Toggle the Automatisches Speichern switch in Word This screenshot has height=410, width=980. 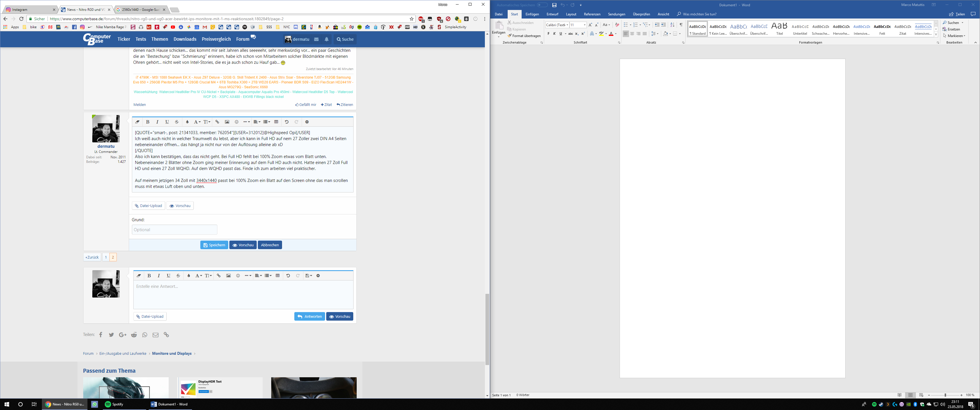tap(542, 5)
